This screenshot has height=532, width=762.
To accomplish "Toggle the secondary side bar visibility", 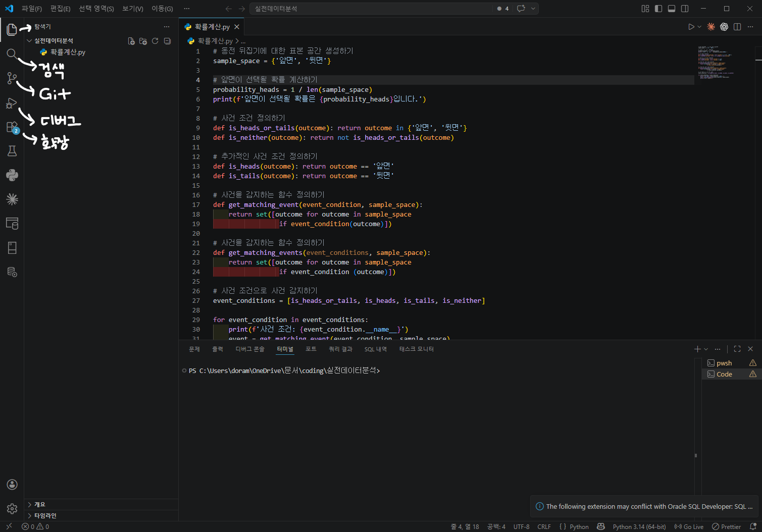I will (685, 9).
